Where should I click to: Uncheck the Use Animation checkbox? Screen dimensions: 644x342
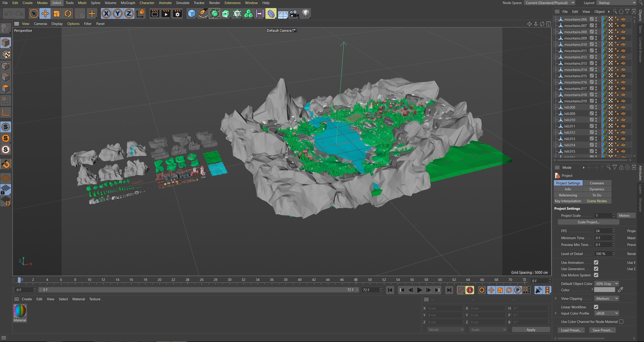coord(596,263)
